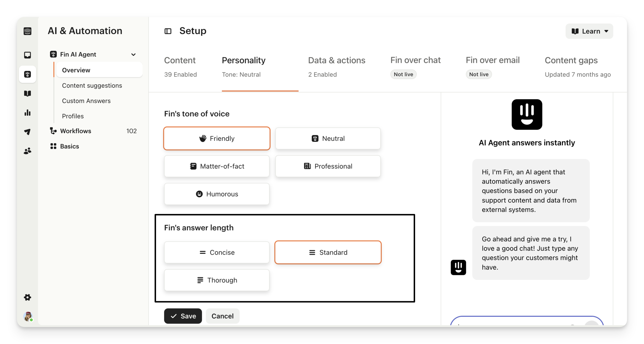Toggle sidebar panel icon beside Setup
The width and height of the screenshot is (644, 344).
(168, 31)
